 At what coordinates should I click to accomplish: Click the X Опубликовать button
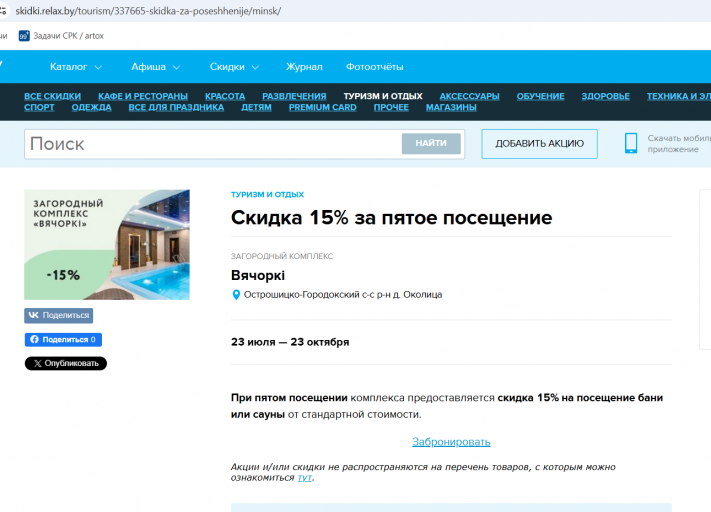click(66, 363)
